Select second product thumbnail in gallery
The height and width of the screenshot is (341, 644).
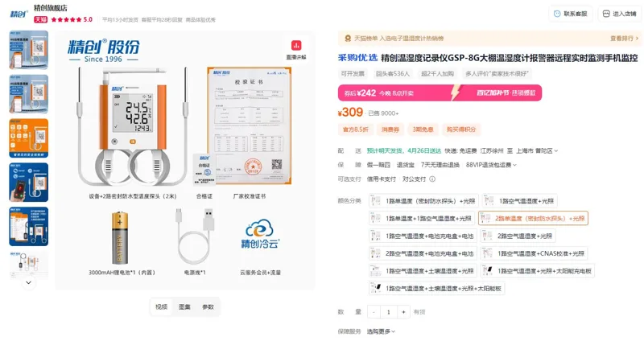29,94
